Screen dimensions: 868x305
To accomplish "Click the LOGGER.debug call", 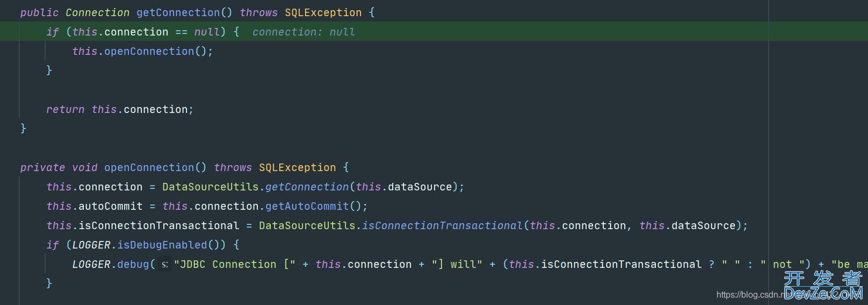I will (111, 265).
